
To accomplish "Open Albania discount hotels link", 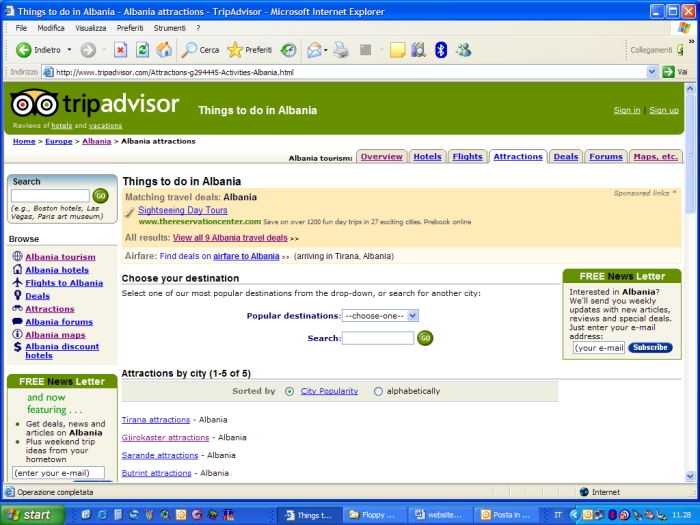I will click(62, 351).
